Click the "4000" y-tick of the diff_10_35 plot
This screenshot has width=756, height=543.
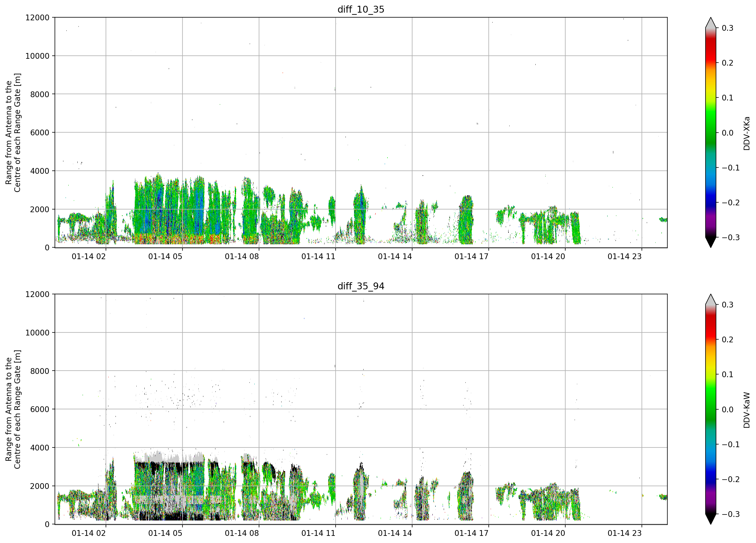(40, 171)
